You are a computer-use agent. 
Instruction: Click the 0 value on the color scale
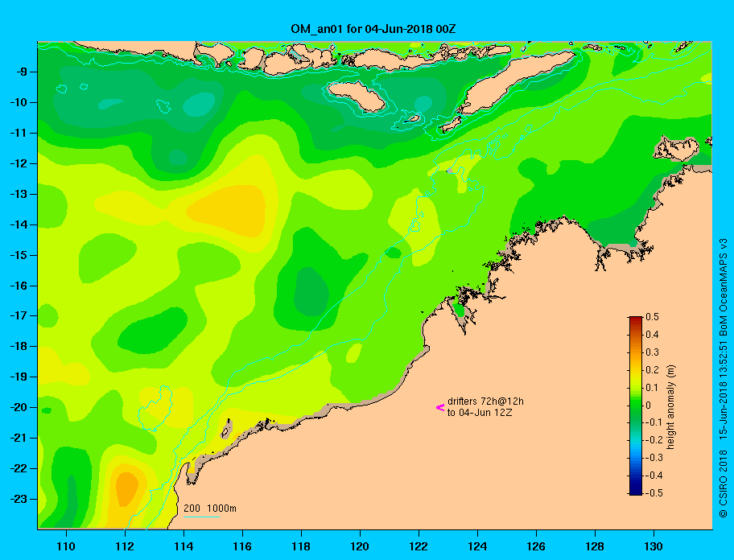point(649,406)
